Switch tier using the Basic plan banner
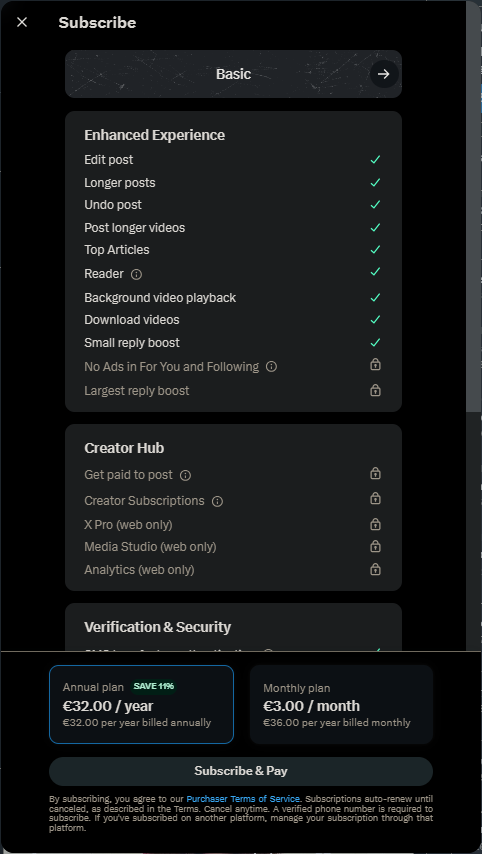This screenshot has width=482, height=854. [x=234, y=74]
